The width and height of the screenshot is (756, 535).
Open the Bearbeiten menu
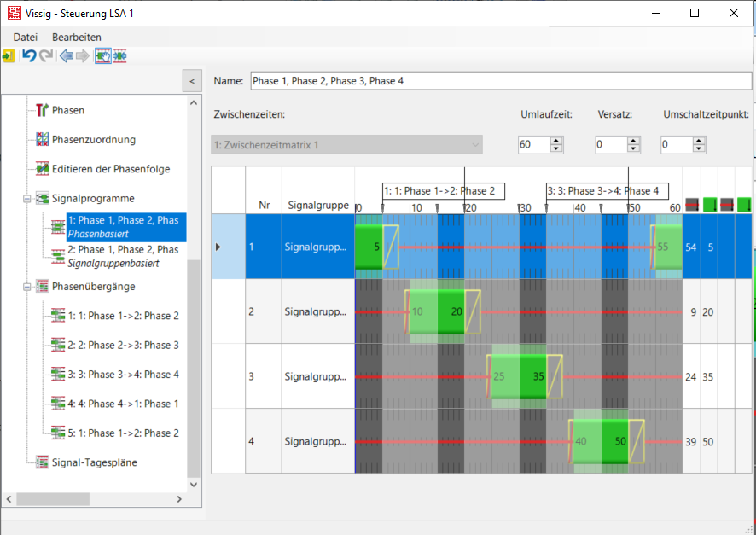[x=77, y=37]
